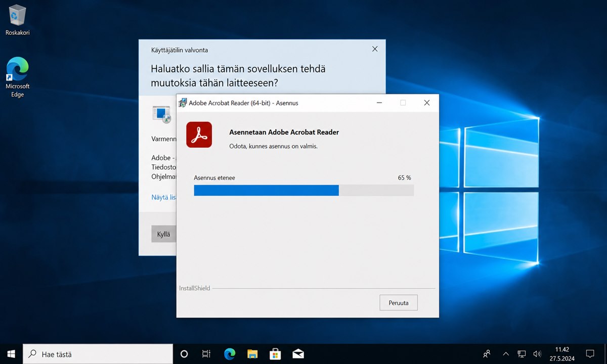Close the Käyttäjätilin valvonta dialog
Screen dimensions: 607x364
click(x=375, y=49)
